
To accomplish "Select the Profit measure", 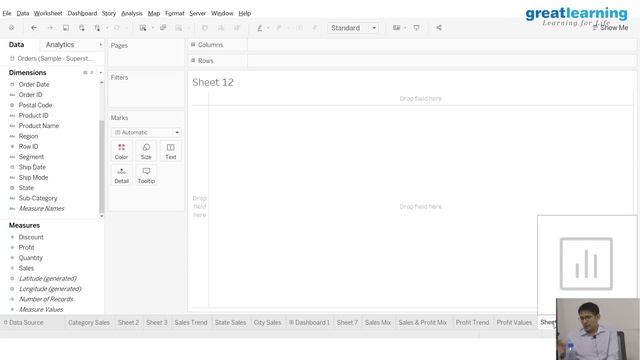I will point(26,247).
